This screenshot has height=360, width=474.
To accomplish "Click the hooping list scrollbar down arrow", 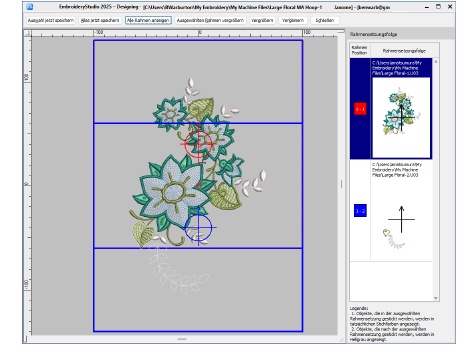I will pos(436,298).
